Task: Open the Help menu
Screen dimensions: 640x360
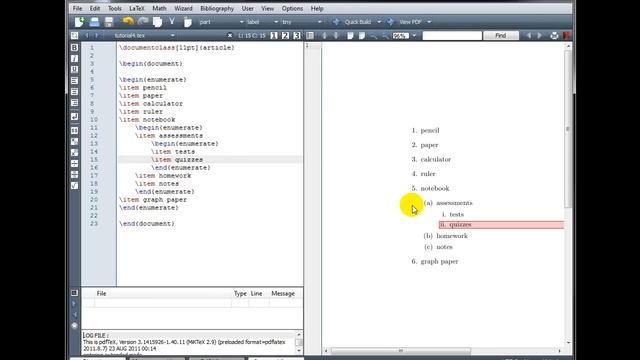Action: (317, 8)
